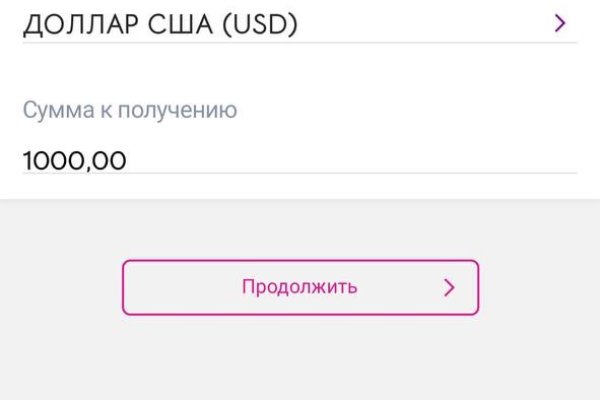Click the gray strip above the Продолжить button
The image size is (600, 400).
[x=300, y=228]
